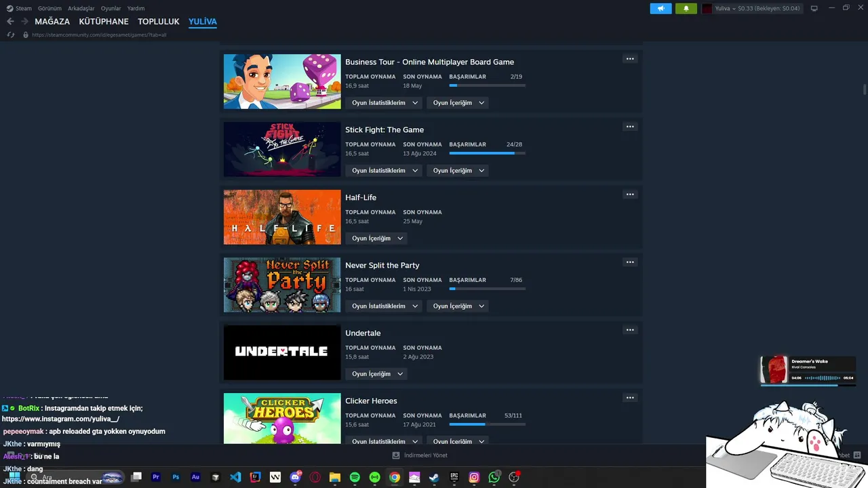The height and width of the screenshot is (488, 868).
Task: Expand Oyun İçeriğim for Half-Life
Action: coord(376,239)
